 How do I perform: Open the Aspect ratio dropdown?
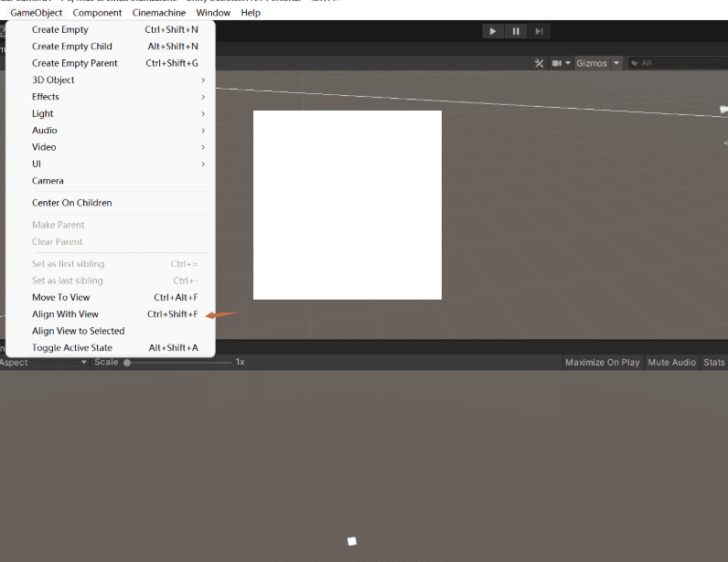pyautogui.click(x=44, y=363)
